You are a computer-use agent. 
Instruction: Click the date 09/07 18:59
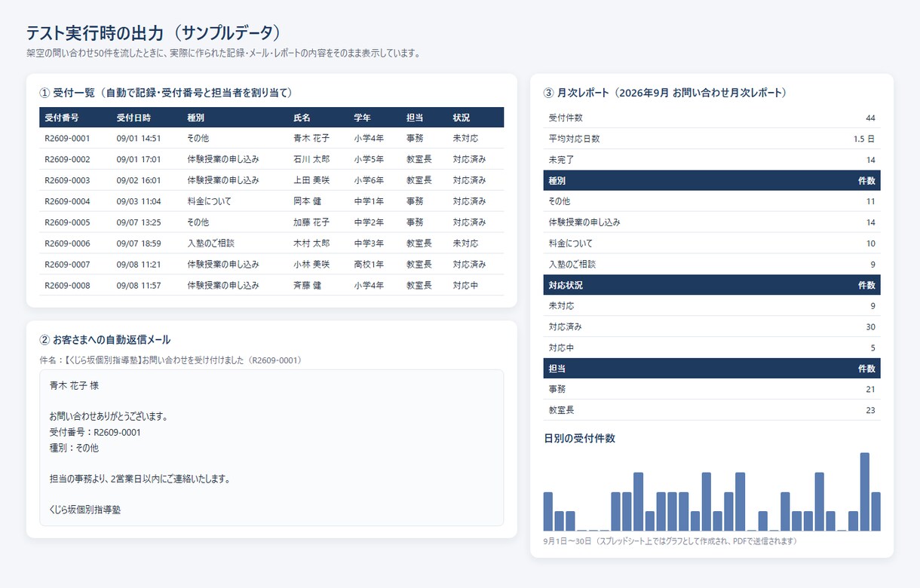point(139,243)
